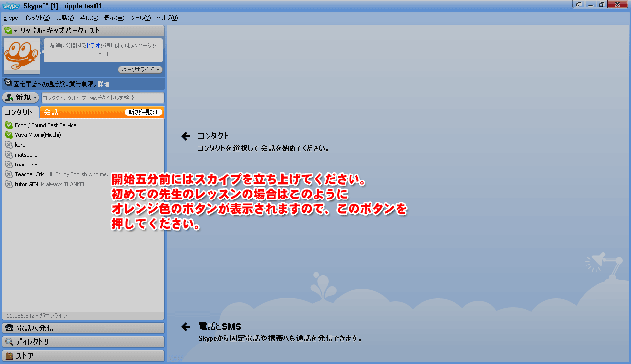Click the 新規件数:1 badge

pyautogui.click(x=143, y=112)
